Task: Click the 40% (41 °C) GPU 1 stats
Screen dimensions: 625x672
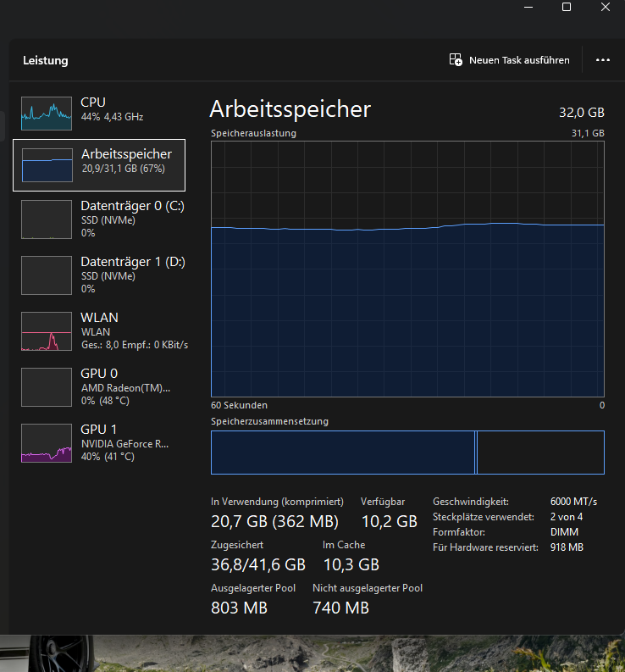Action: [x=108, y=457]
